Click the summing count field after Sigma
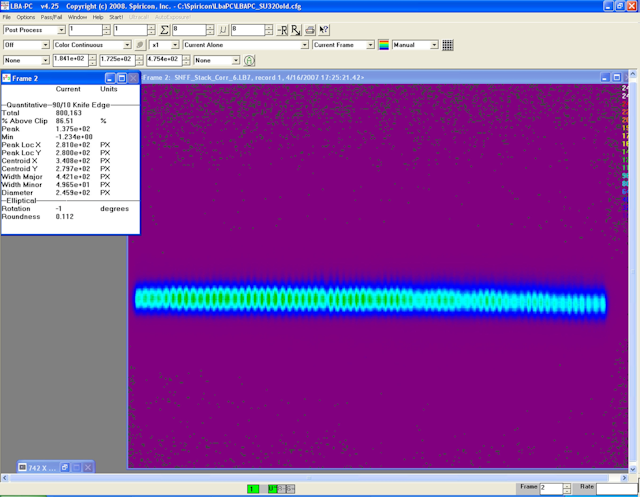The image size is (640, 497). coord(189,30)
